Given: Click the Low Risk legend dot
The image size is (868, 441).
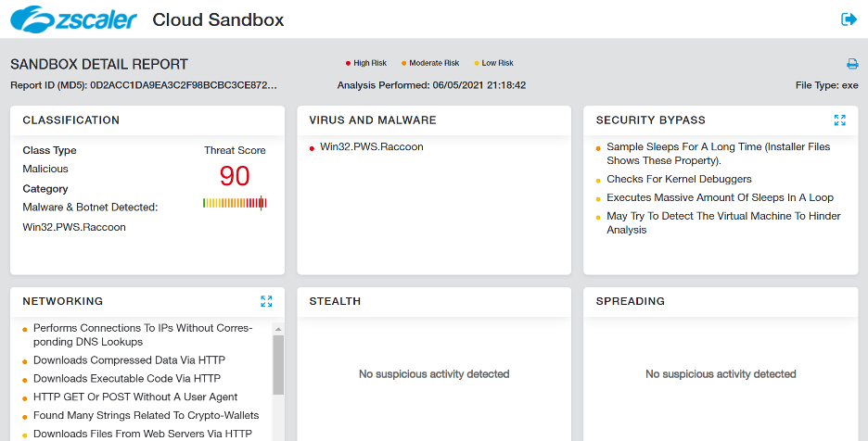Looking at the screenshot, I should (x=477, y=64).
